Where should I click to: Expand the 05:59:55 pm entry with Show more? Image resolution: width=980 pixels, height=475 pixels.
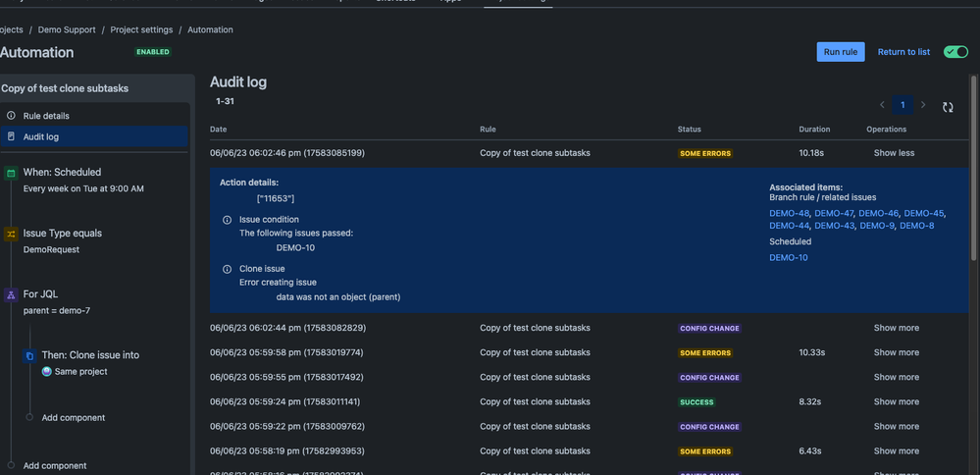point(897,377)
